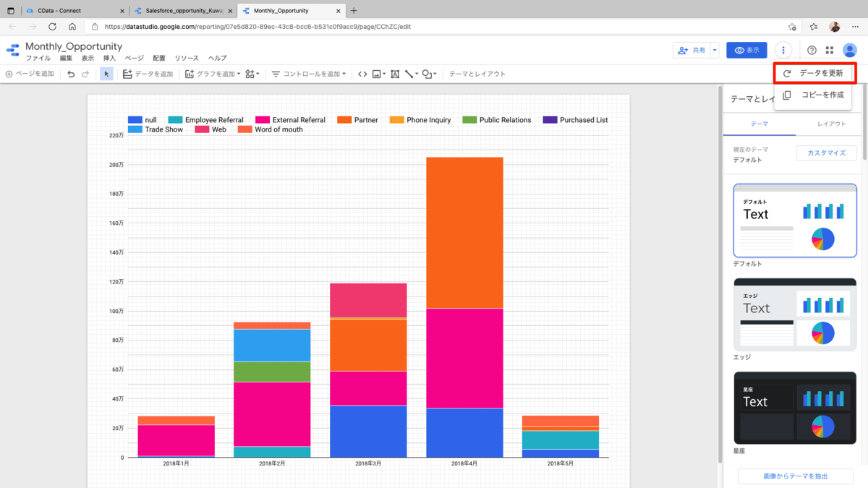
Task: Open community visualizations and components dropdown
Action: 252,74
